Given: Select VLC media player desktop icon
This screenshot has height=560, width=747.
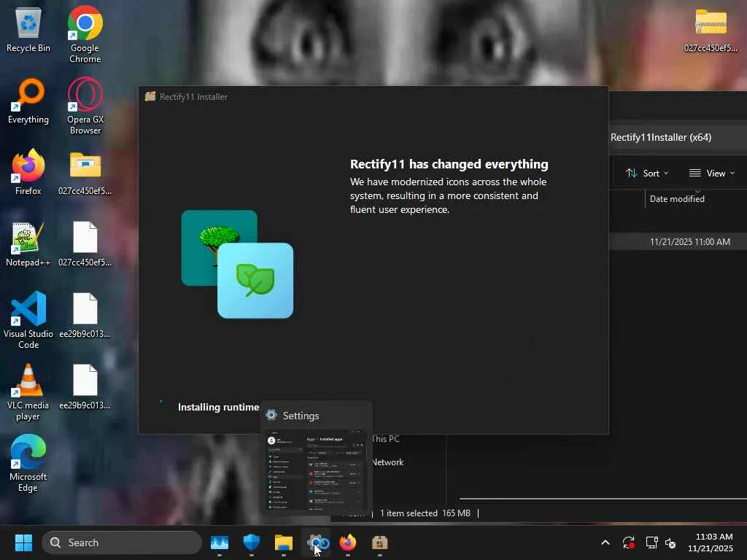Looking at the screenshot, I should tap(28, 392).
